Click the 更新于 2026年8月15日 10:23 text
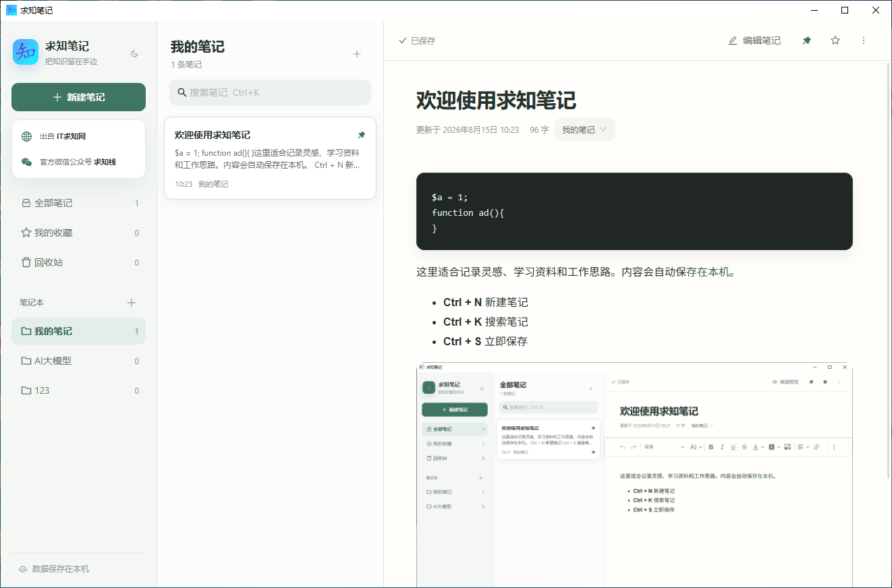 (468, 129)
